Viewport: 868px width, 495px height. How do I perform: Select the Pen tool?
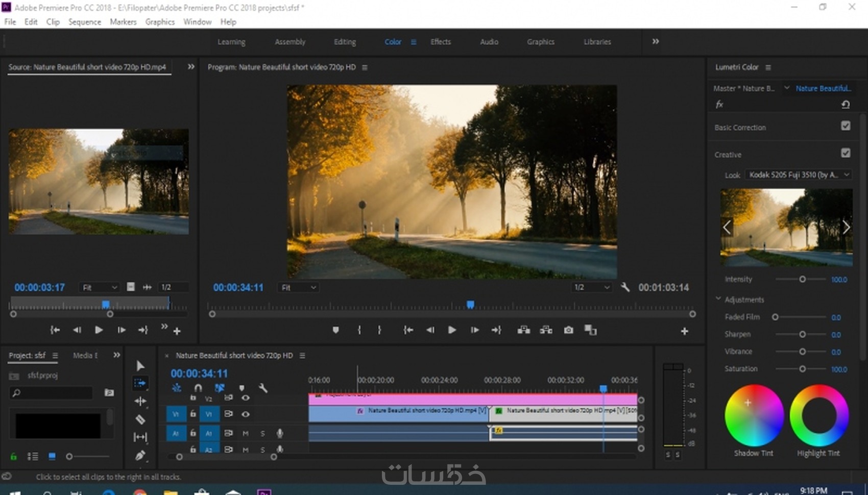(x=140, y=455)
